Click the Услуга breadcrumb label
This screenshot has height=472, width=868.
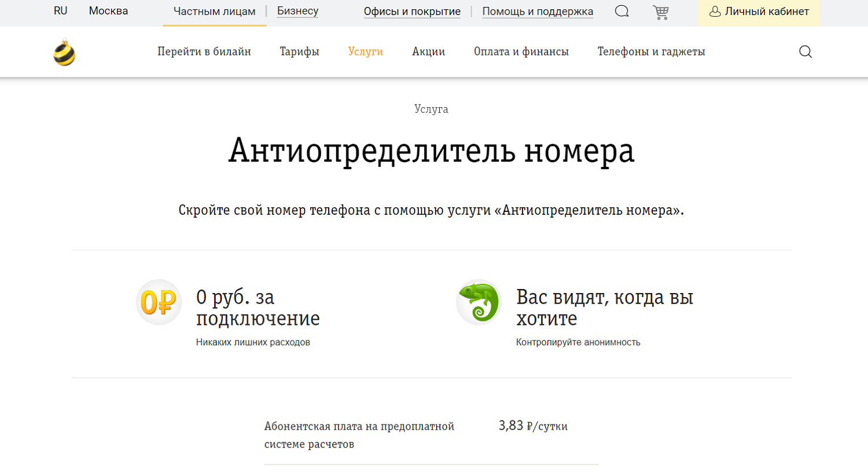431,109
